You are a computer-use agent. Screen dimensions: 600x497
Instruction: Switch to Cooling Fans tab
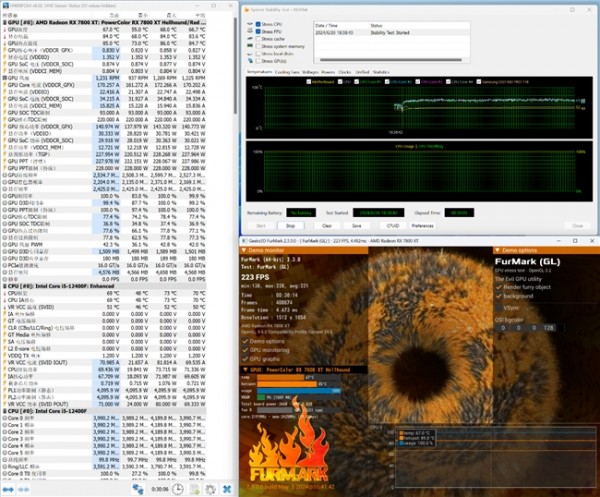(x=287, y=72)
